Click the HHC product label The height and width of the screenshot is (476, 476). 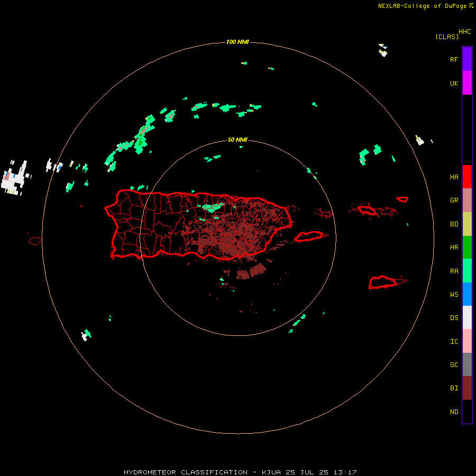click(465, 32)
